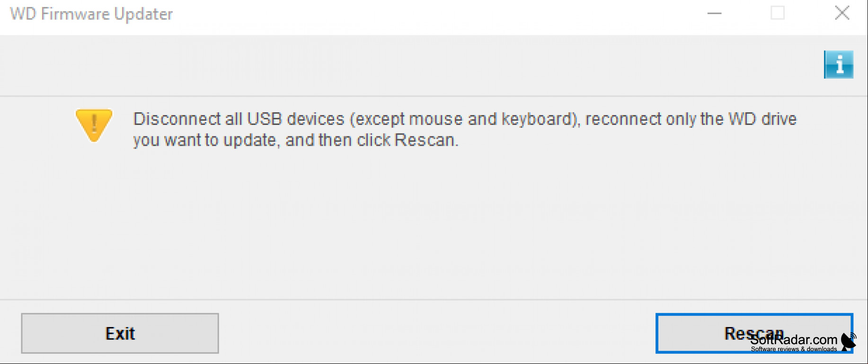Image resolution: width=868 pixels, height=364 pixels.
Task: Click the SoftRadar.com watermark text
Action: click(794, 340)
